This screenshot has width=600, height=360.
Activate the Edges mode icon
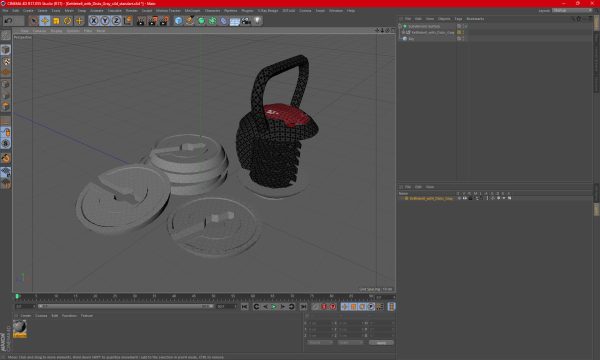pos(6,95)
